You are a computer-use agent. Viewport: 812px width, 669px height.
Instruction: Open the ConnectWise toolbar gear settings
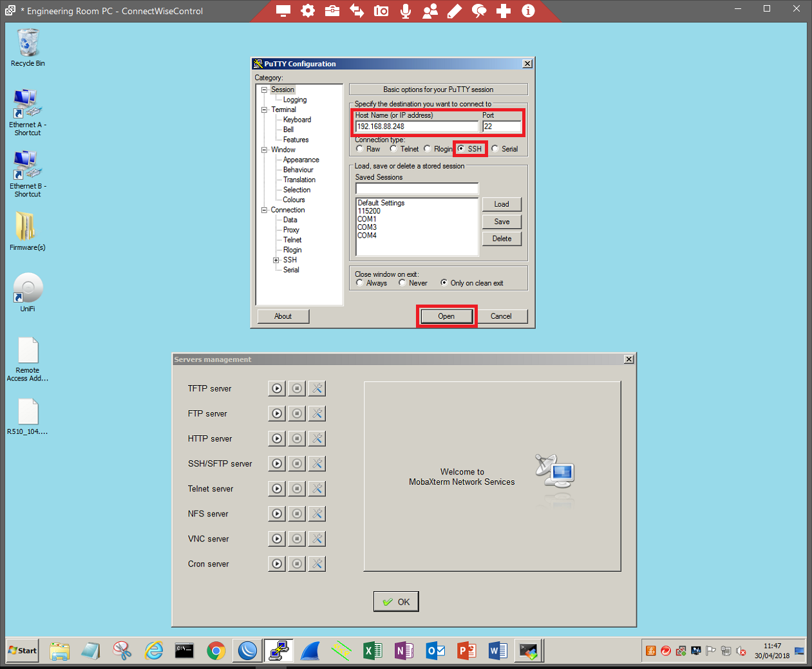[x=308, y=11]
